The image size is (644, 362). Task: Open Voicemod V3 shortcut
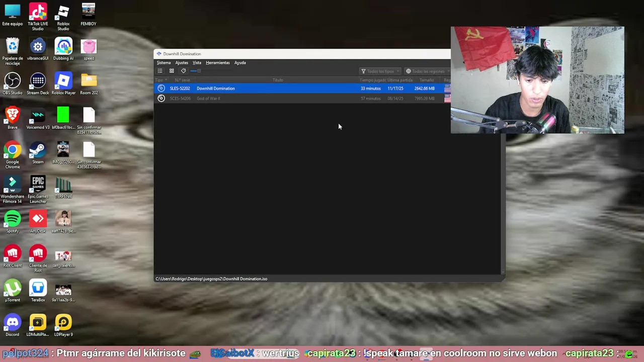coord(38,119)
